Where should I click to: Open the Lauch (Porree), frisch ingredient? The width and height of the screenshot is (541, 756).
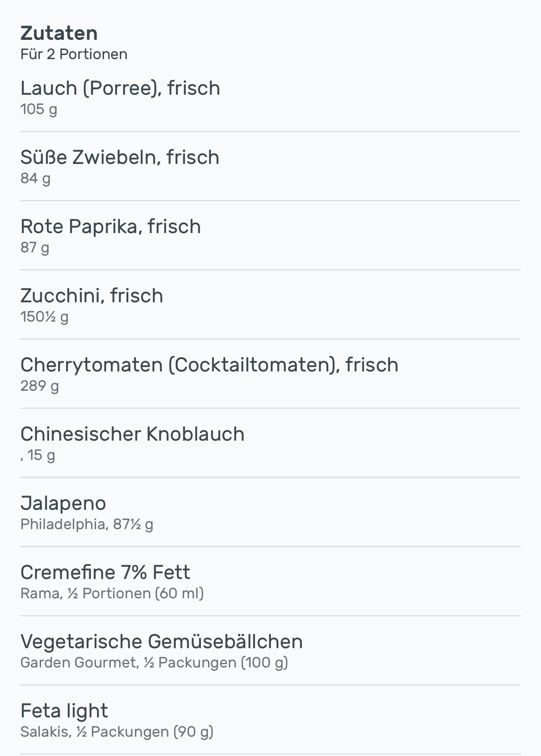[120, 88]
